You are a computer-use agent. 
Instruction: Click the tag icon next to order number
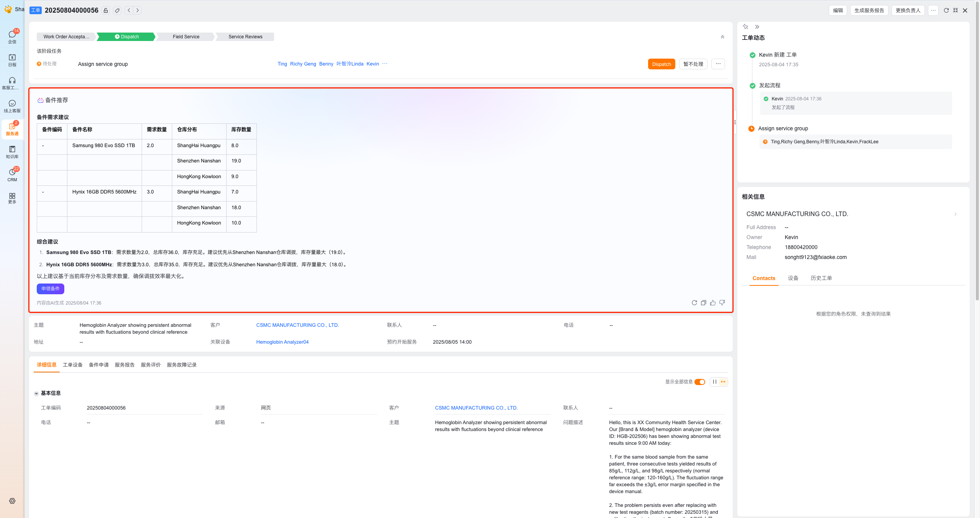click(x=117, y=10)
